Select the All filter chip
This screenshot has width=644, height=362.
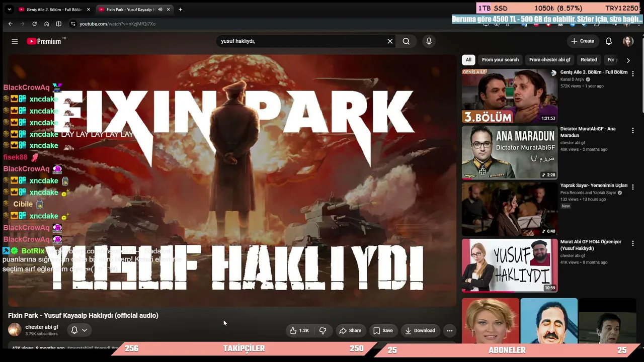[468, 60]
